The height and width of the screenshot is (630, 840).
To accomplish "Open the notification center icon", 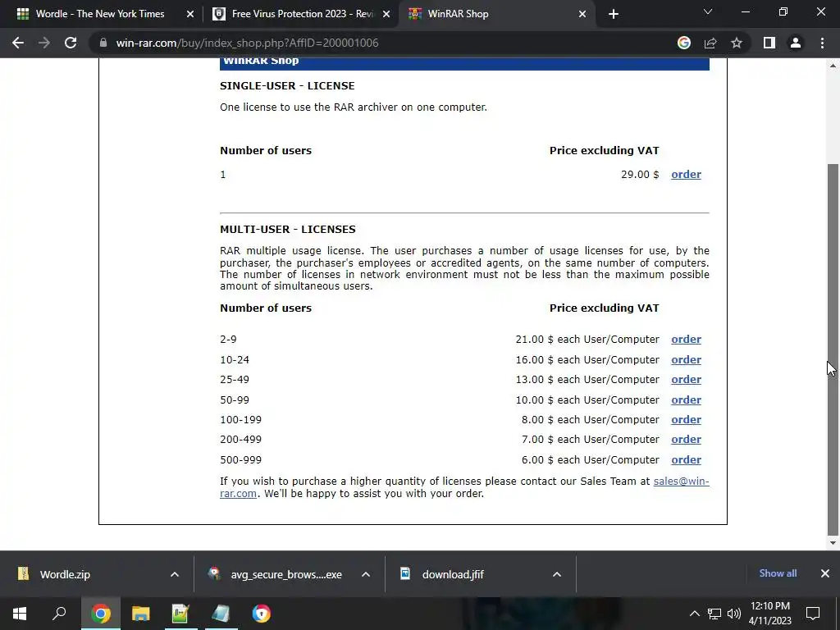I will coord(813,614).
